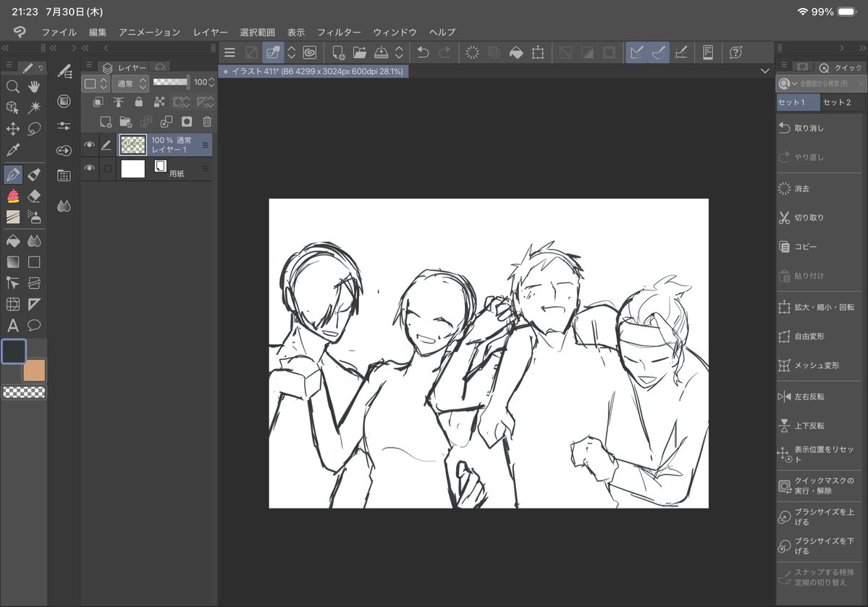Open Clip Studio support help icon

tap(736, 53)
